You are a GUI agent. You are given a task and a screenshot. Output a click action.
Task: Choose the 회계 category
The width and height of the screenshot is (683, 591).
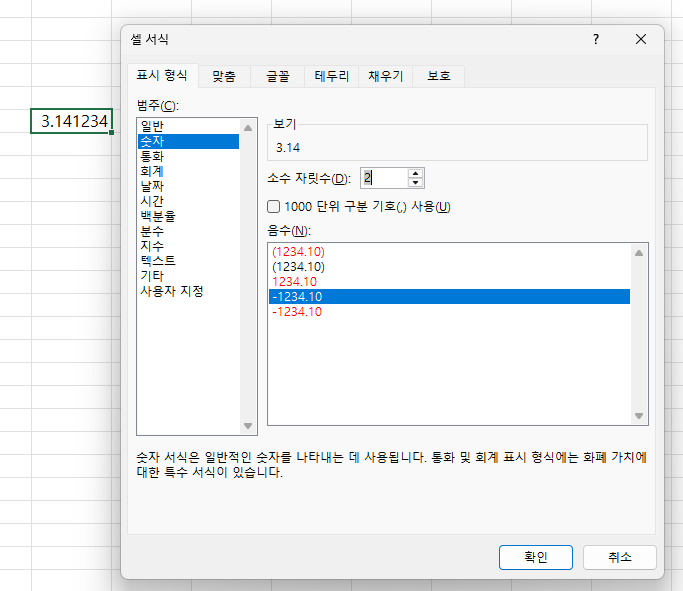click(x=189, y=171)
